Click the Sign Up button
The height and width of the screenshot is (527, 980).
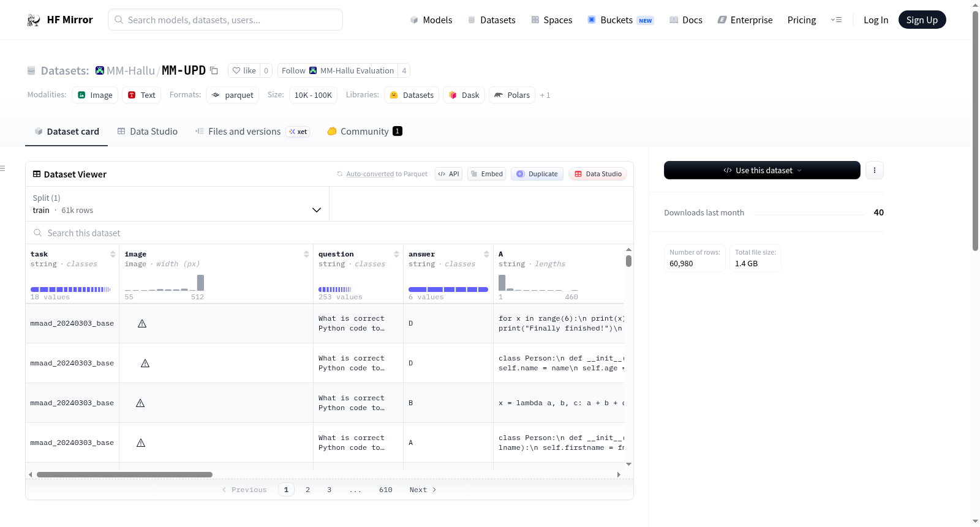[x=922, y=20]
